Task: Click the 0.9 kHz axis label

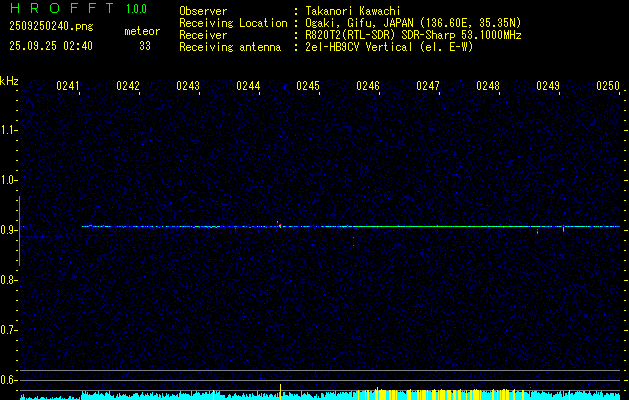Action: 8,230
